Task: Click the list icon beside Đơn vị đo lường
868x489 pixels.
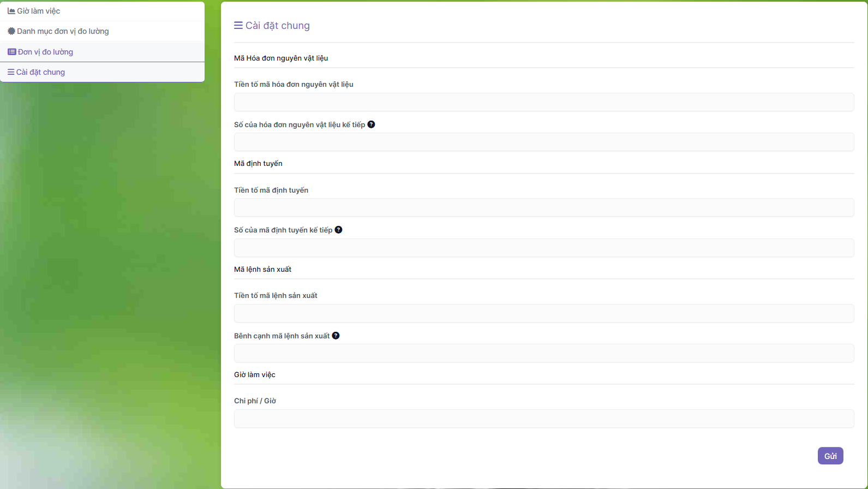Action: pyautogui.click(x=11, y=52)
